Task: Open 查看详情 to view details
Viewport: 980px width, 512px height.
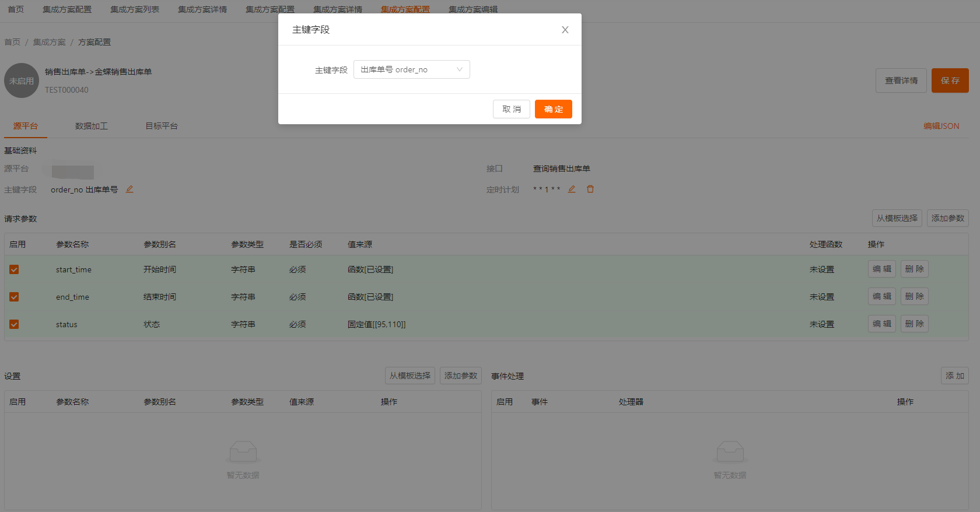Action: point(901,80)
